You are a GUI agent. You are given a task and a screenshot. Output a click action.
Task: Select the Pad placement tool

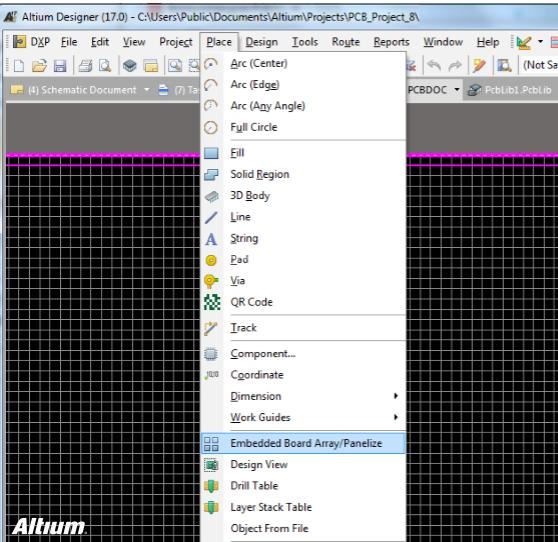click(303, 260)
